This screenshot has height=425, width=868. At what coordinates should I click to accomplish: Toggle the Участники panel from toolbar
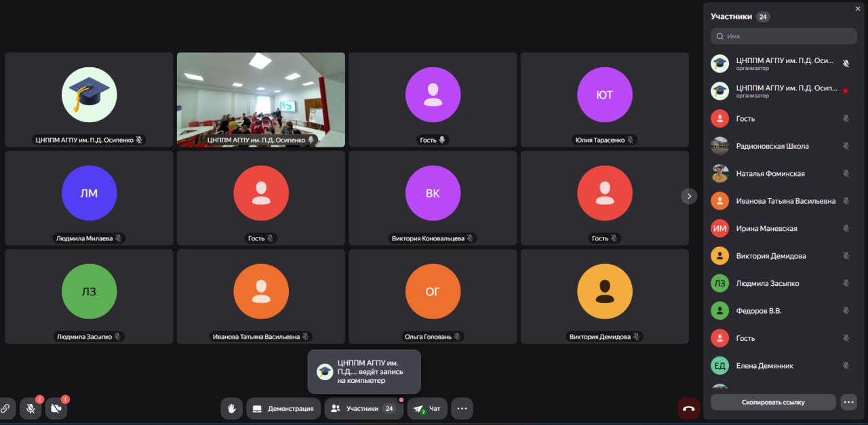click(363, 409)
